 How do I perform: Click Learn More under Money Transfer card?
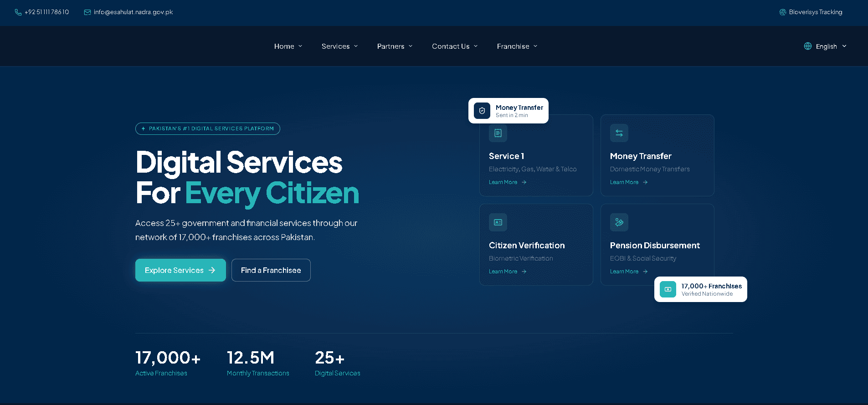624,182
